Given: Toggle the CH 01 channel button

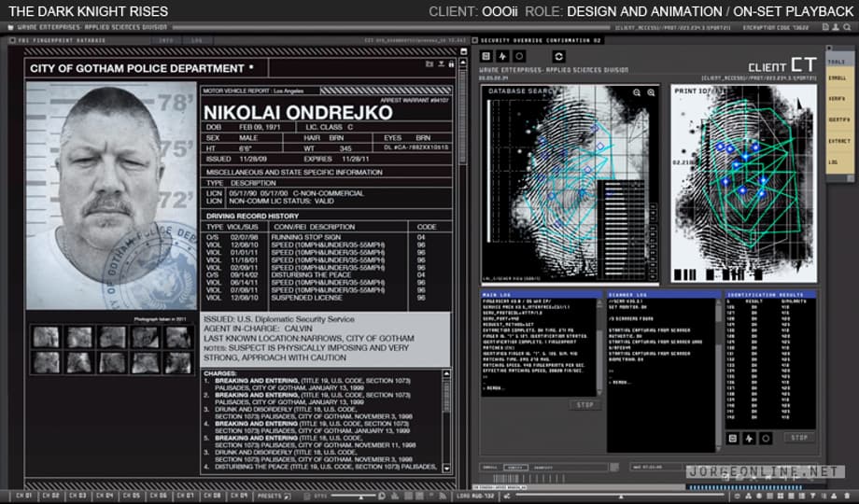Looking at the screenshot, I should point(23,495).
